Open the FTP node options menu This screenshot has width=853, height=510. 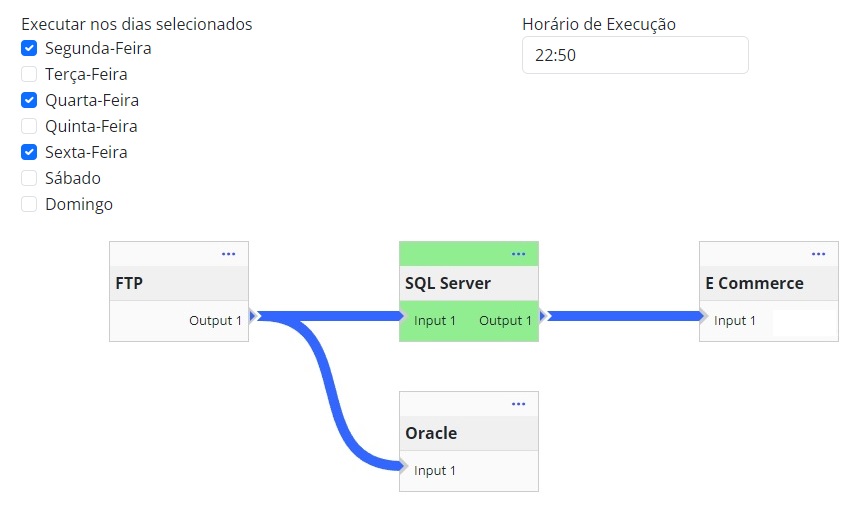click(228, 254)
